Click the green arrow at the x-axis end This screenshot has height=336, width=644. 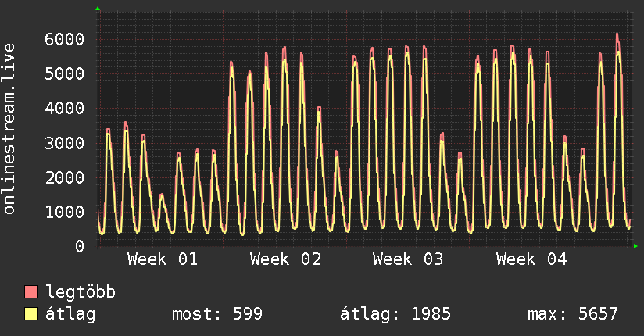click(x=635, y=246)
